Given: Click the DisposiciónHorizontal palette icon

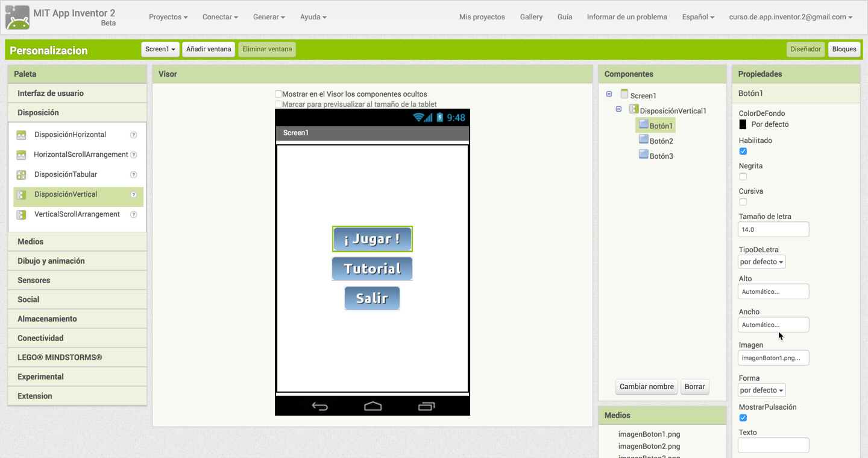Looking at the screenshot, I should (x=21, y=135).
